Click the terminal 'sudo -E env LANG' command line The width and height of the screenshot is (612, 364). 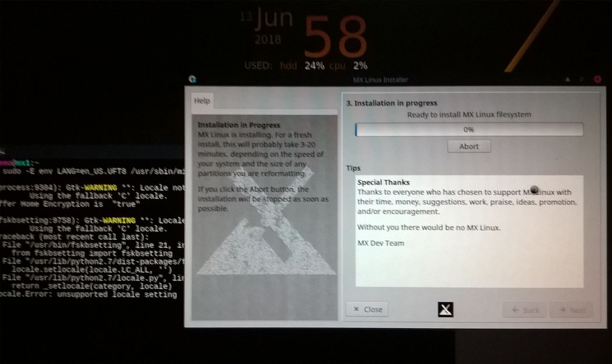coord(93,171)
